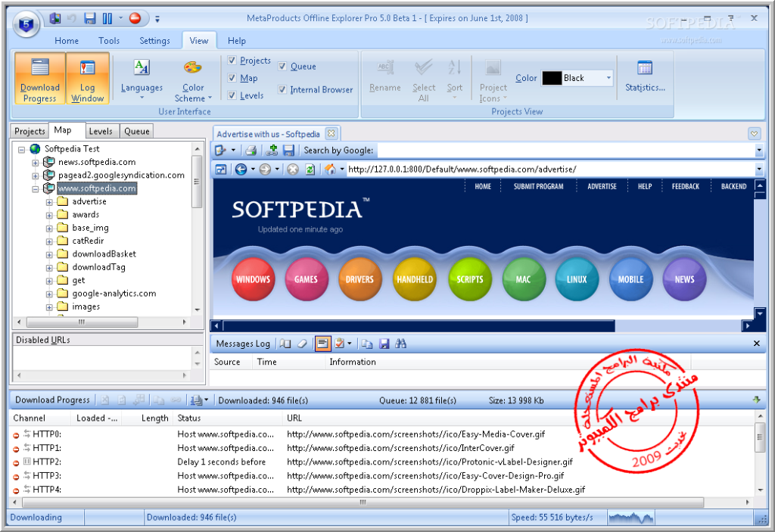The height and width of the screenshot is (532, 775).
Task: Toggle the highlighted word-wrap icon in Messages Log
Action: pyautogui.click(x=322, y=344)
